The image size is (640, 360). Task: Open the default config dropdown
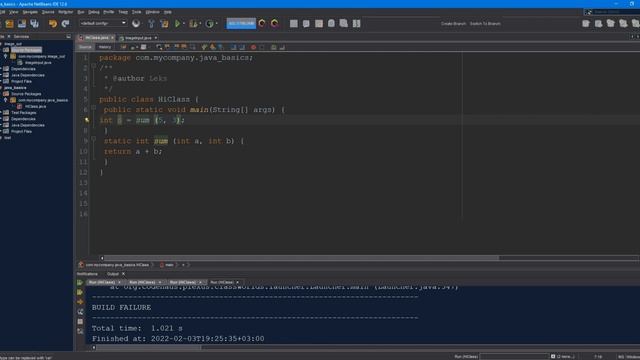[x=103, y=23]
